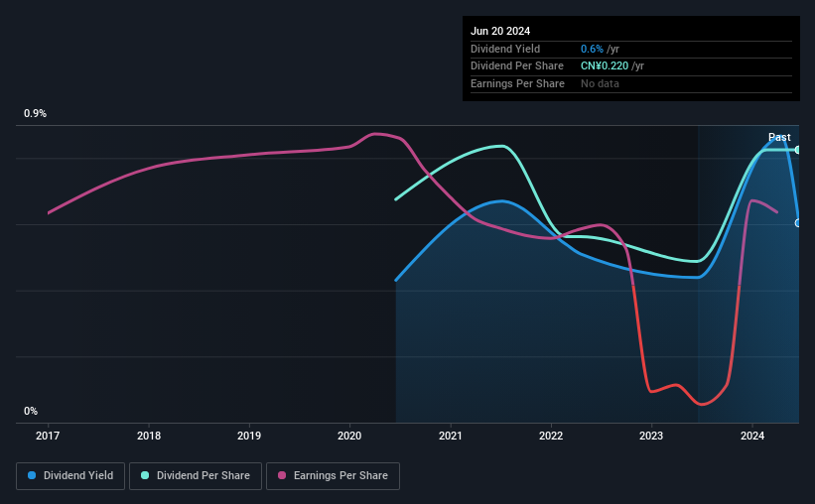Click the blue Dividend Yield legend dot
The height and width of the screenshot is (504, 815).
pos(32,475)
